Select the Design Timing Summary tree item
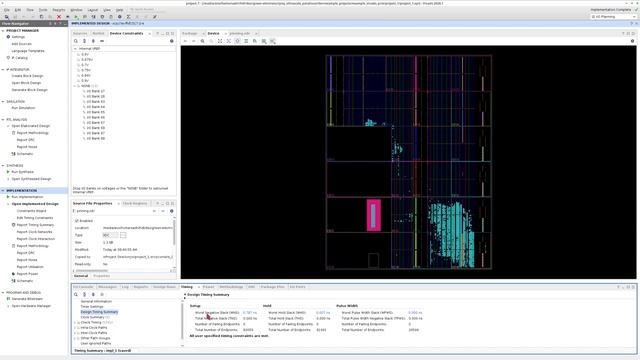This screenshot has height=360, width=640. click(x=99, y=312)
